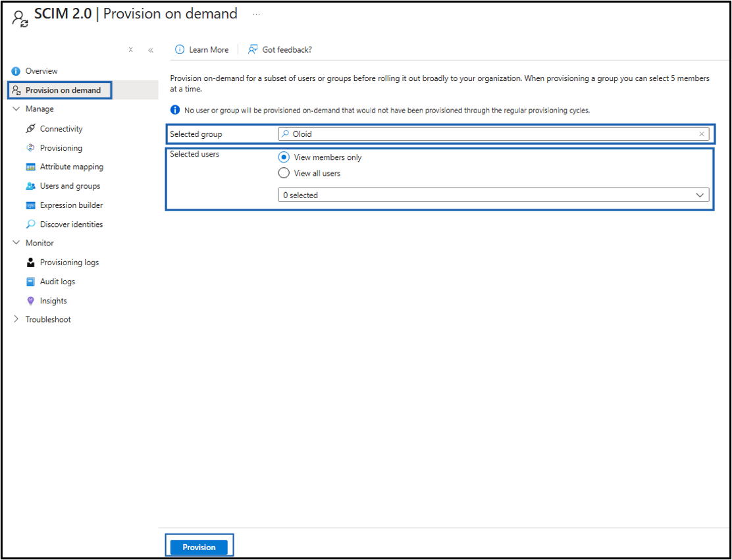Click the Troubleshoot section label
Viewport: 732px width, 560px height.
48,319
